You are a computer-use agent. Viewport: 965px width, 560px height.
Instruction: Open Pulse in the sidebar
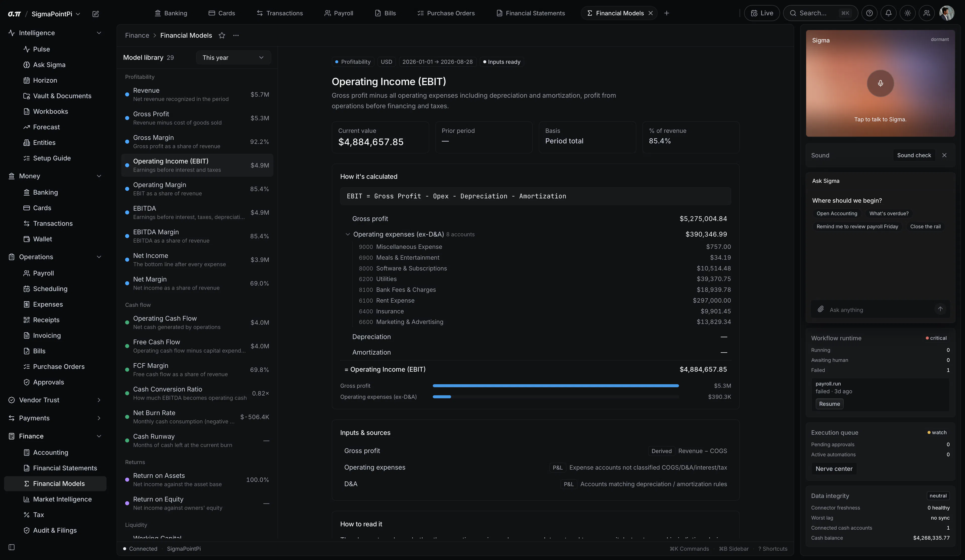pos(56,49)
